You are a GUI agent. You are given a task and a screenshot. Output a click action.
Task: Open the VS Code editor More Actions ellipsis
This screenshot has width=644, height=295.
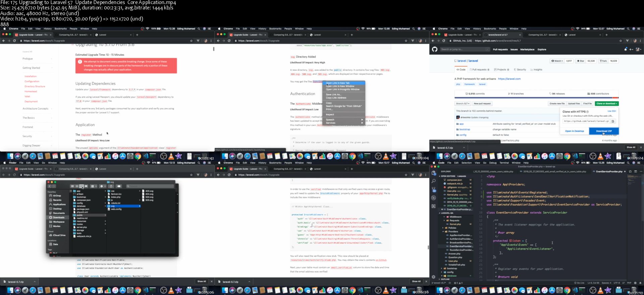(640, 171)
